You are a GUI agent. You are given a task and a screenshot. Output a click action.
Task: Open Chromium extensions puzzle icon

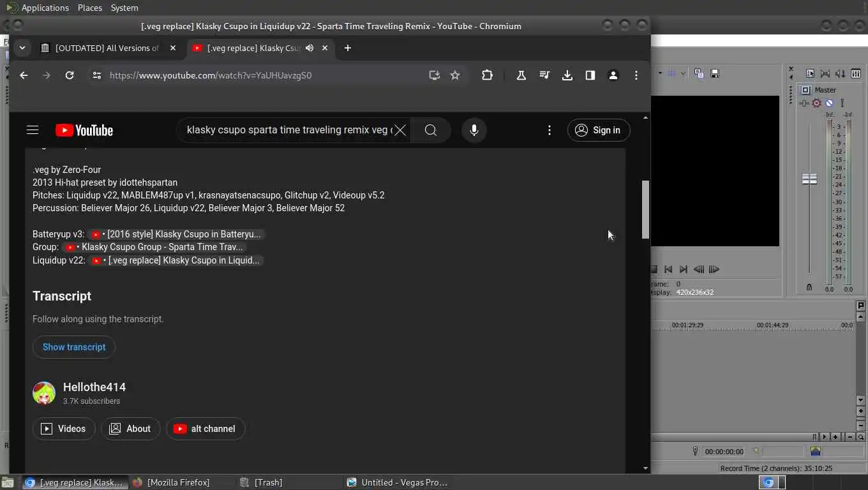coord(487,75)
